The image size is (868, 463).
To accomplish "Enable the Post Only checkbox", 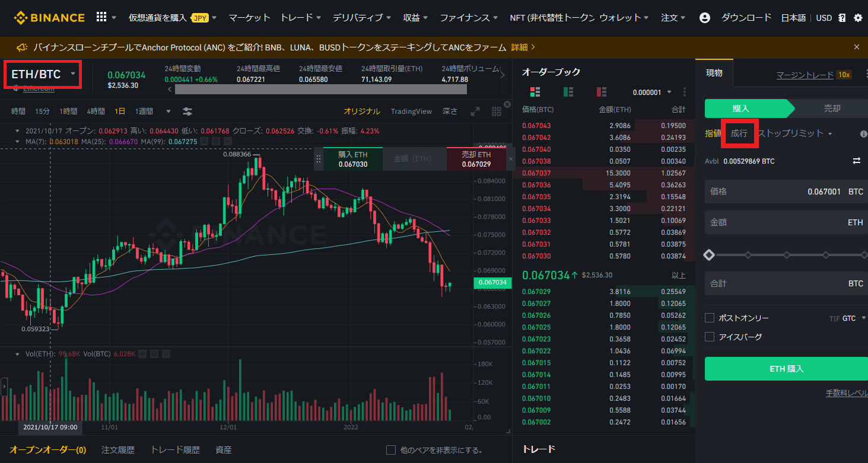I will click(x=709, y=318).
